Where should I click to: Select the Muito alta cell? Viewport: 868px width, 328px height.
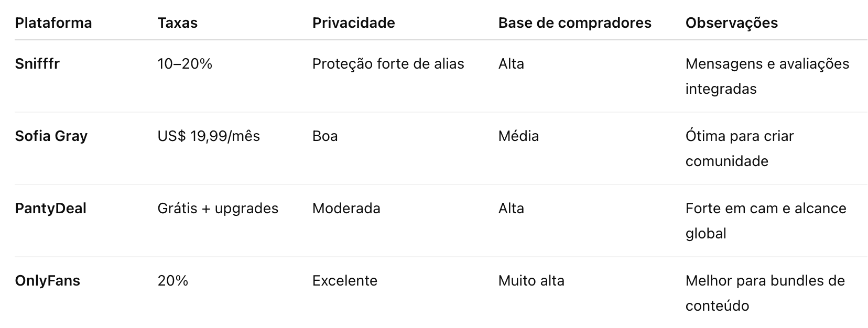531,281
